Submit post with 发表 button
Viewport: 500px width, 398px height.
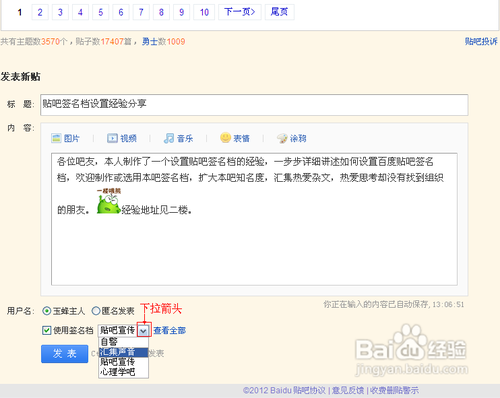click(x=65, y=354)
